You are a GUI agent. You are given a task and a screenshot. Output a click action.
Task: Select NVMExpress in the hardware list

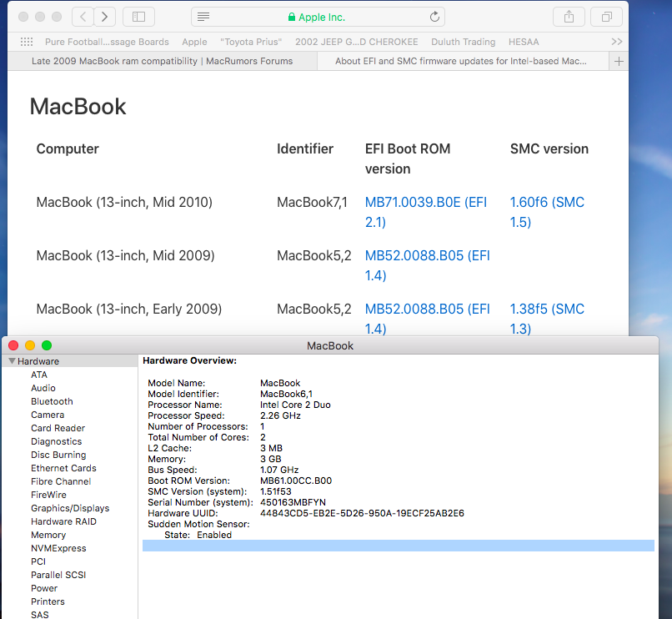click(58, 548)
